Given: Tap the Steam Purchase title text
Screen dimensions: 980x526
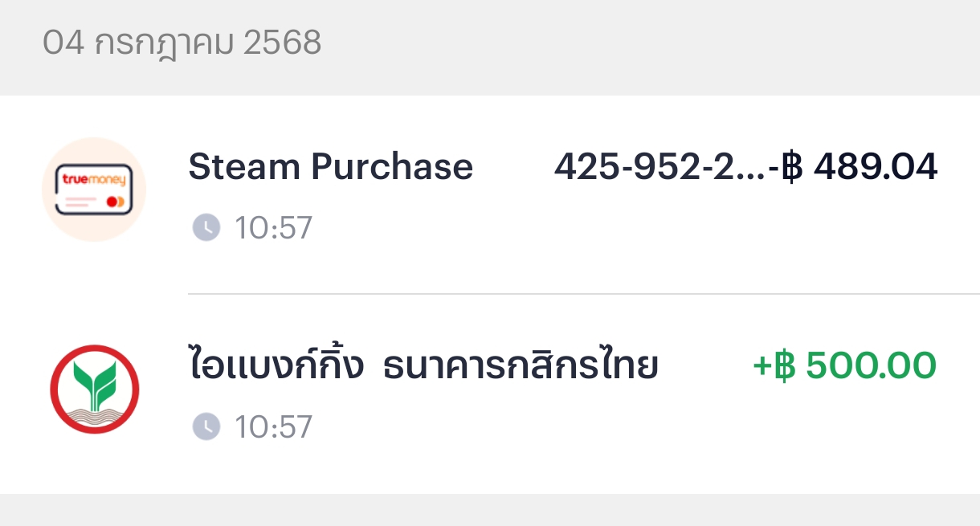Looking at the screenshot, I should click(x=331, y=167).
